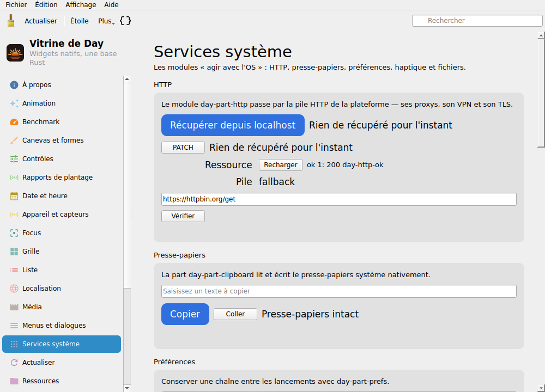Select Menus et dialogues in the sidebar
This screenshot has width=545, height=392.
(x=62, y=326)
